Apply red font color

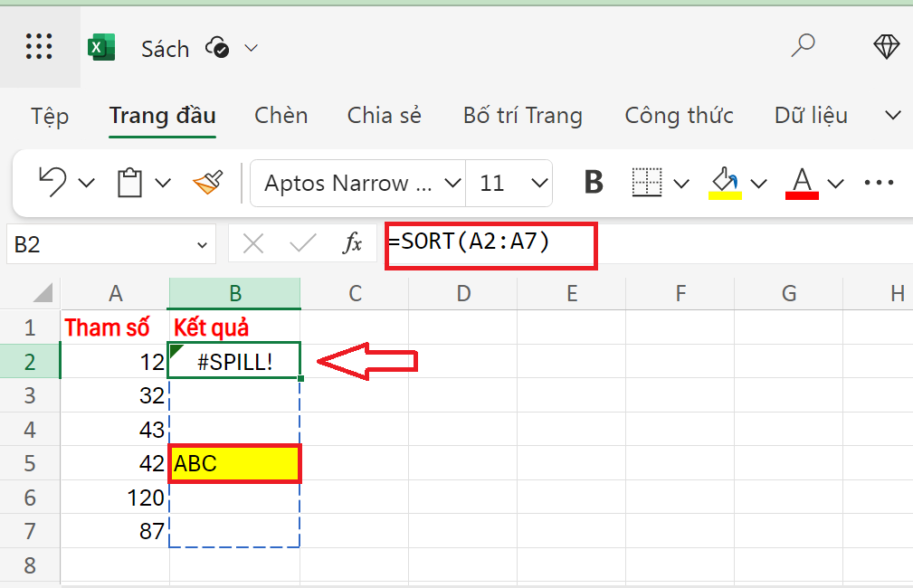(802, 183)
